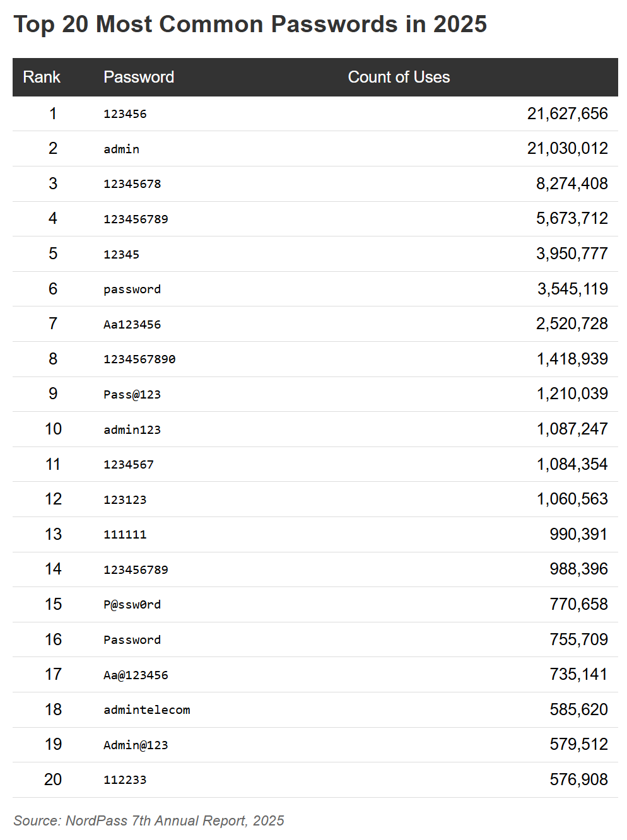Select the '1234567890' password cell
The width and height of the screenshot is (627, 840).
click(139, 359)
